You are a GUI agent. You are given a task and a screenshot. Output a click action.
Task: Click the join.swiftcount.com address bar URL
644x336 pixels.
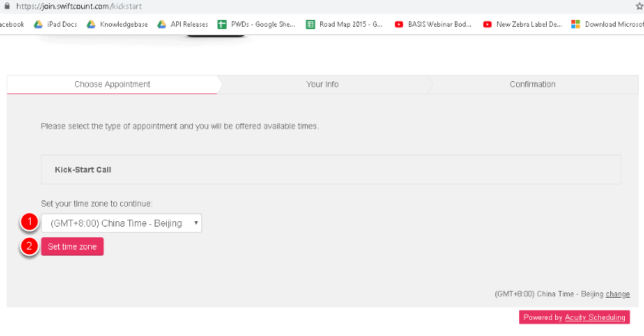79,6
